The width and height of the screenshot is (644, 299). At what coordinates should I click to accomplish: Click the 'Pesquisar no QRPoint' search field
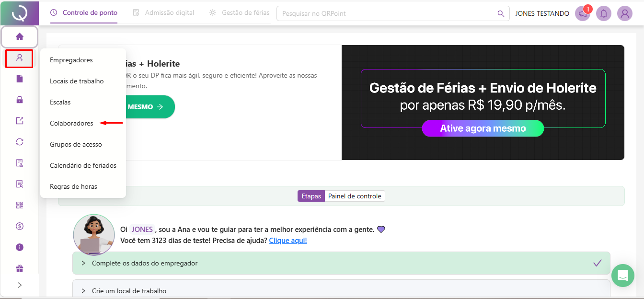pos(388,13)
